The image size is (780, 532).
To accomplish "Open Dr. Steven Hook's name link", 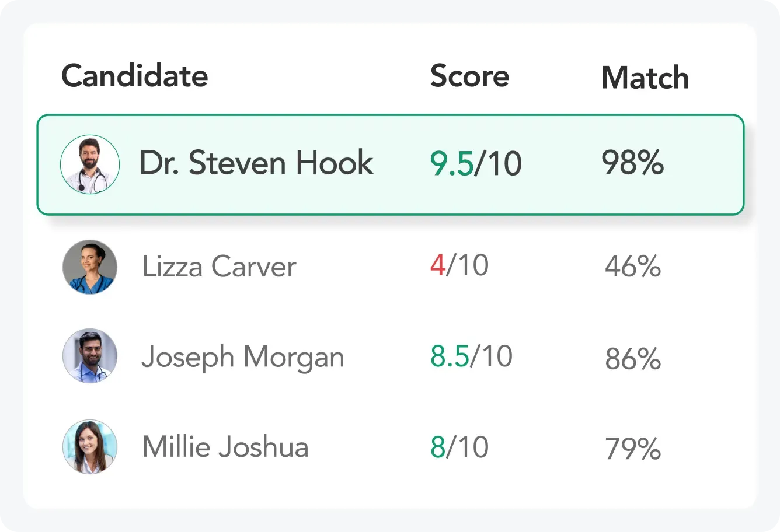I will click(x=256, y=163).
